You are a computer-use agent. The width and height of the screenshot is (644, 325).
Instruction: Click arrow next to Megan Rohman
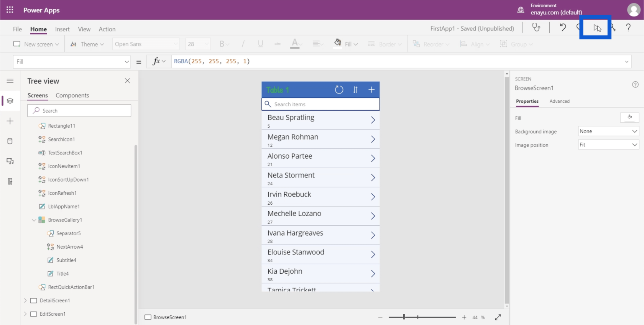point(373,139)
